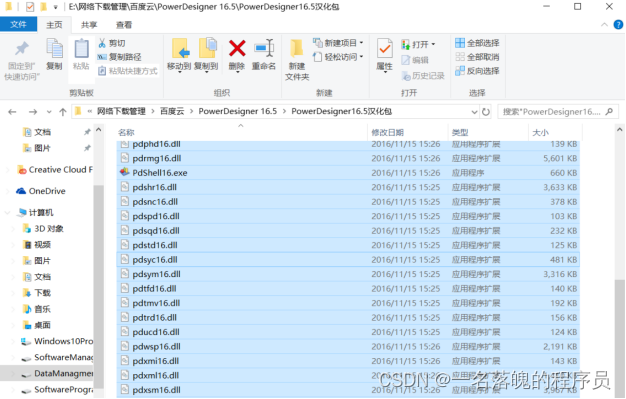
Task: Click the Back navigation arrow
Action: (12, 112)
